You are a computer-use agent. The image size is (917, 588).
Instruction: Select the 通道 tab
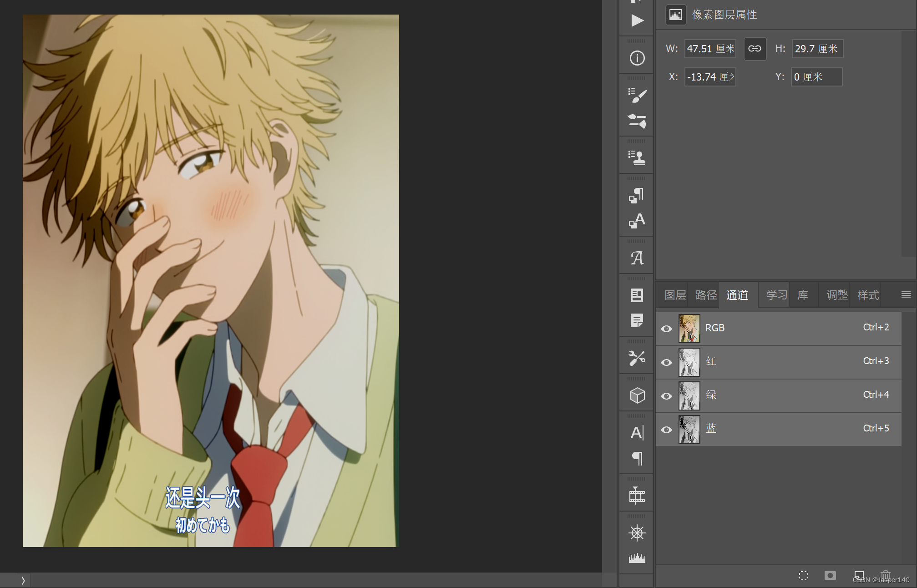pos(737,295)
